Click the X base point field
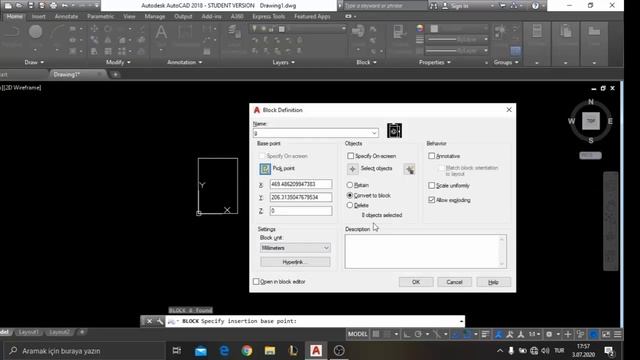The width and height of the screenshot is (640, 360). (301, 184)
